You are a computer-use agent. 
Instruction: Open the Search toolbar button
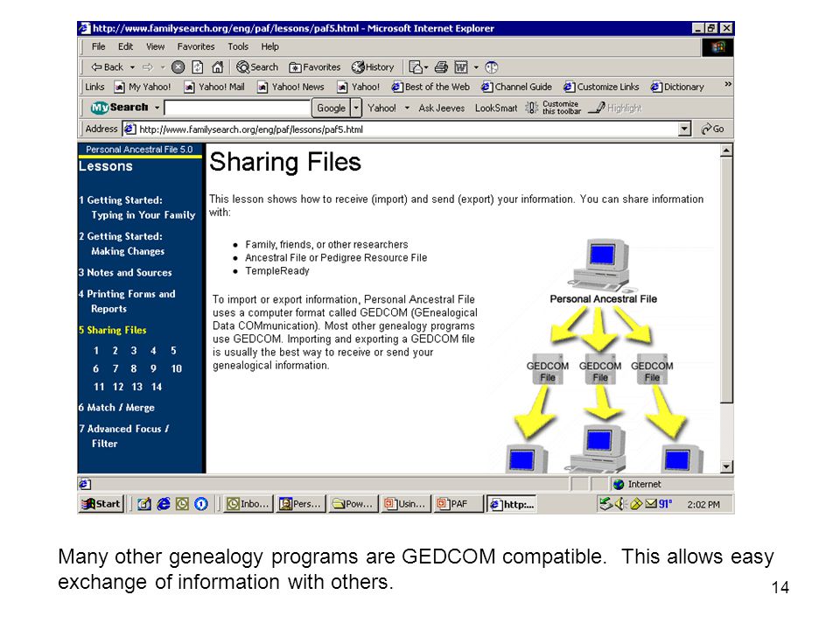pyautogui.click(x=257, y=67)
